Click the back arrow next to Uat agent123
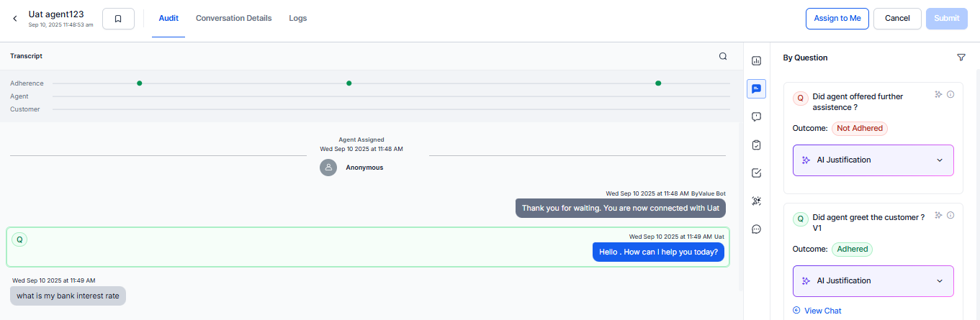The image size is (980, 320). point(15,19)
